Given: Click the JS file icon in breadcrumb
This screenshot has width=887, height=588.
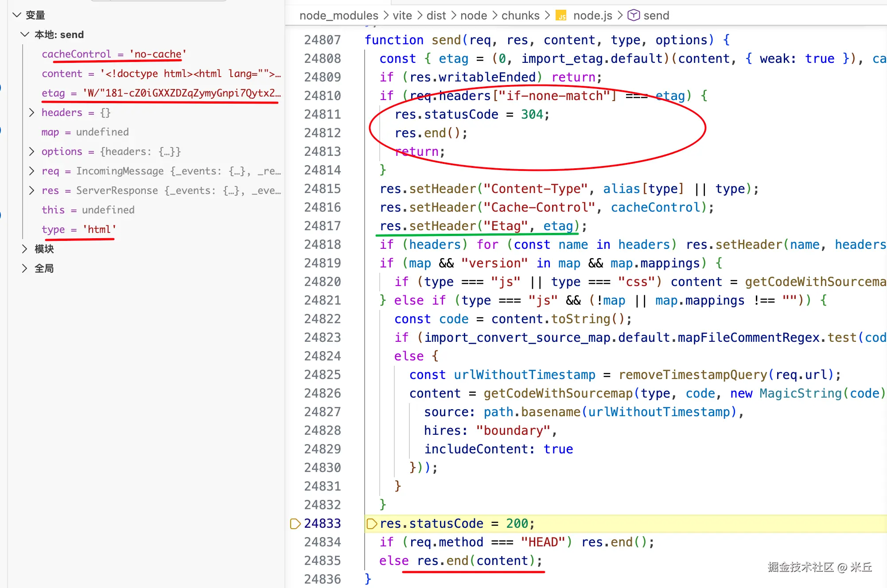Looking at the screenshot, I should tap(561, 16).
